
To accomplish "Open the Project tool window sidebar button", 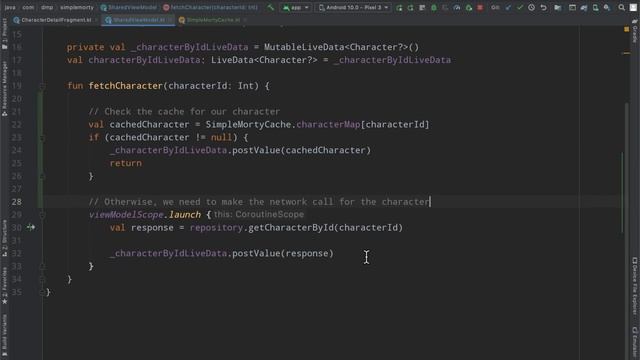I will 4,35.
